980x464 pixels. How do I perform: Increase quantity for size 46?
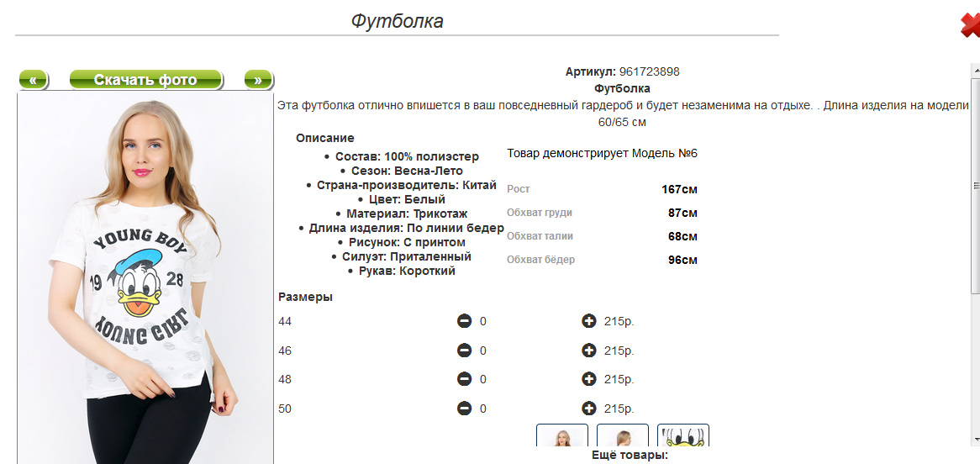[x=588, y=351]
